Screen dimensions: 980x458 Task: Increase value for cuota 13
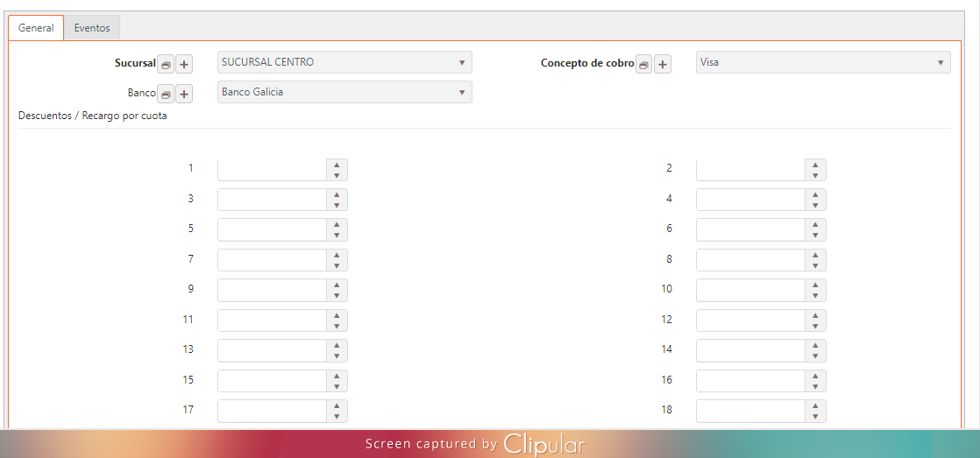coord(337,345)
